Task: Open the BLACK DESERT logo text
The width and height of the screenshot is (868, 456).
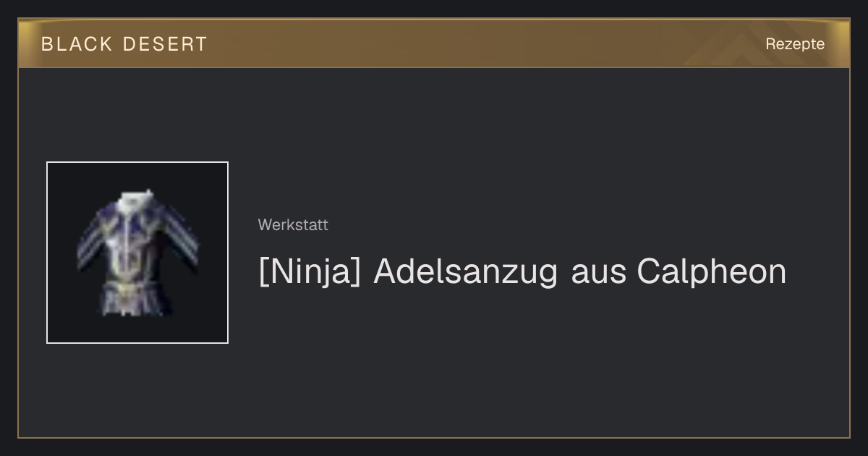Action: [124, 44]
